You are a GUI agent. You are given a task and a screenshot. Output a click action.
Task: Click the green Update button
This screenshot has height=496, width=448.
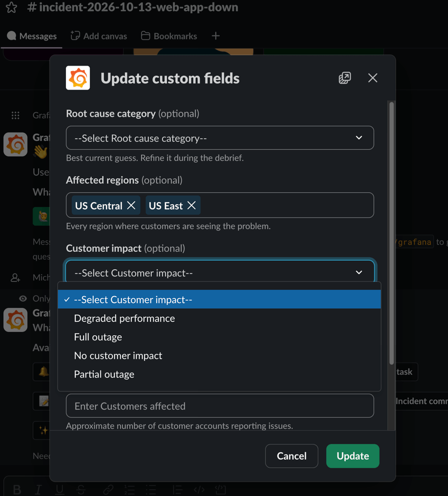click(353, 456)
